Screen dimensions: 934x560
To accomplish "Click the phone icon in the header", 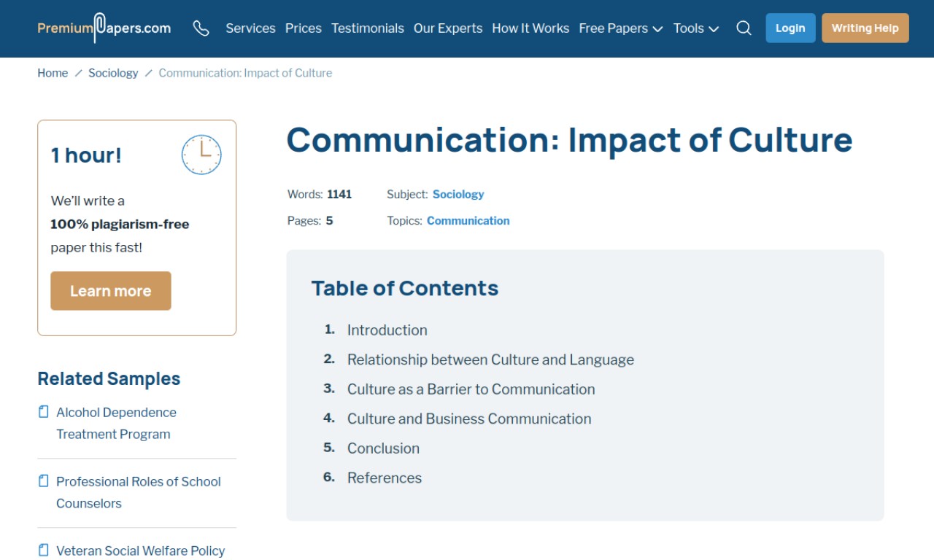I will [x=201, y=28].
